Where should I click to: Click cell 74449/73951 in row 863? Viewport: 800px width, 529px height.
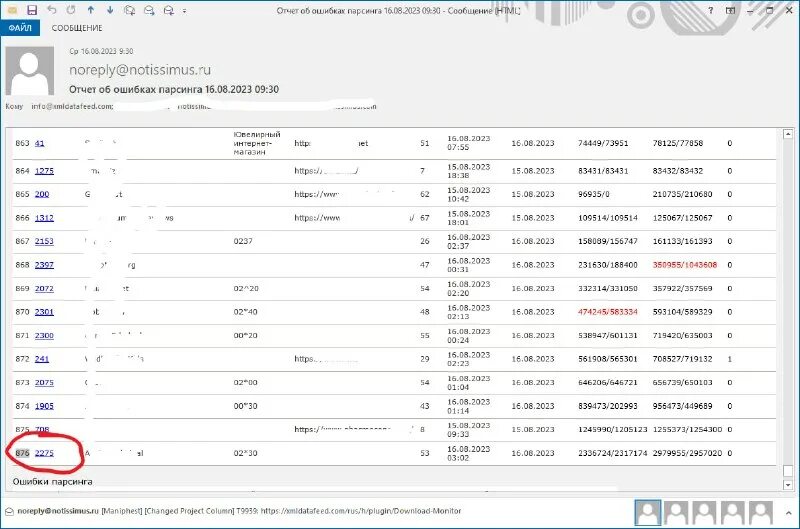(x=603, y=143)
